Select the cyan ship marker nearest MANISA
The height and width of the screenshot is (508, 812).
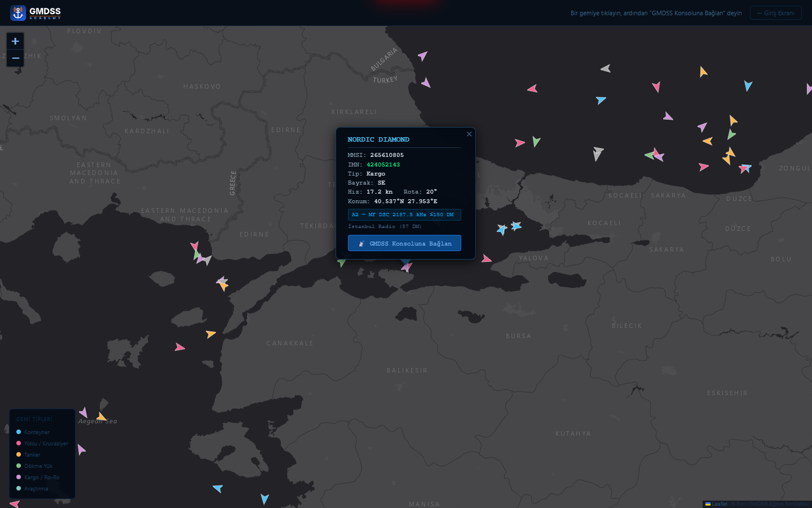coord(264,498)
